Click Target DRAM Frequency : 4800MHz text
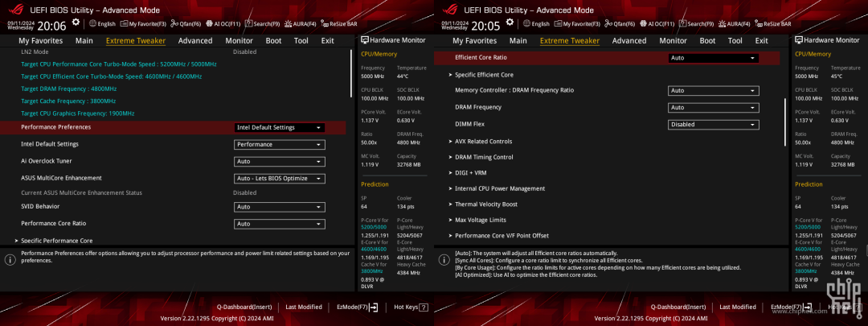This screenshot has height=326, width=868. pos(68,89)
